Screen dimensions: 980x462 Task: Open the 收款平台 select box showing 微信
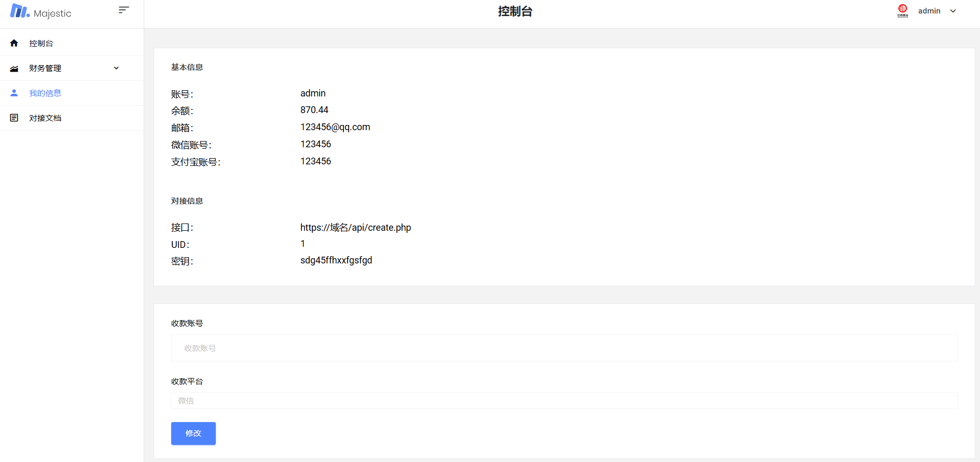[x=564, y=400]
